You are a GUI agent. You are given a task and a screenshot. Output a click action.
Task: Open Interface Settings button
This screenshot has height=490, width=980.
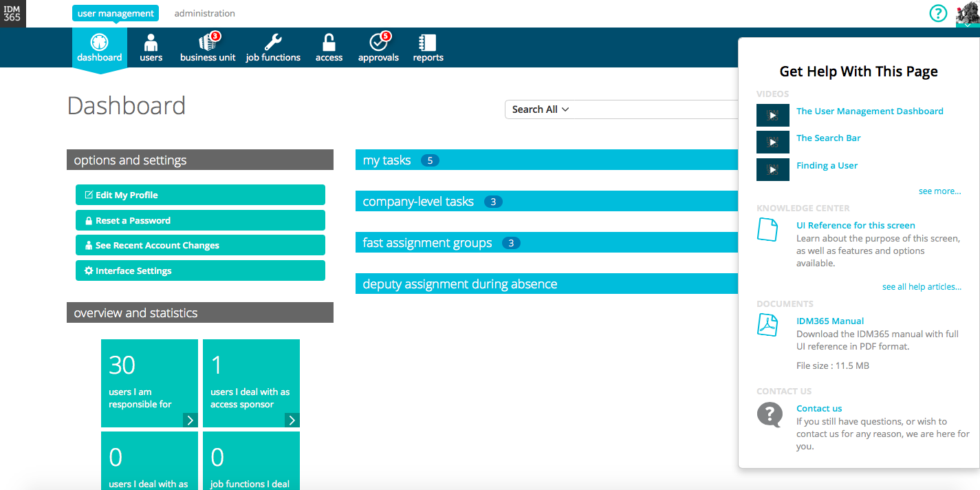tap(200, 270)
